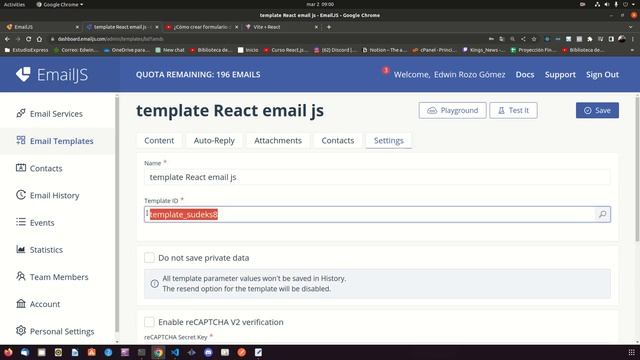This screenshot has width=640, height=360.
Task: Click the page's vertical scrollbar
Action: 637,168
